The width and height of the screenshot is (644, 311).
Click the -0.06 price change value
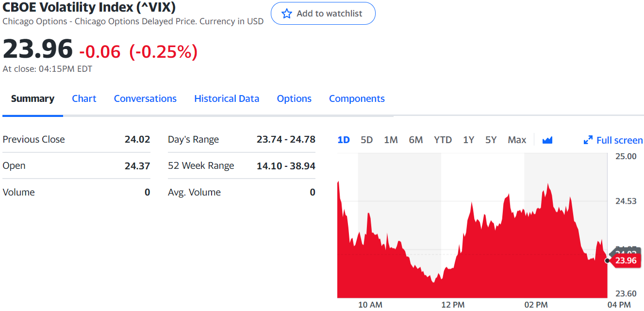click(99, 51)
